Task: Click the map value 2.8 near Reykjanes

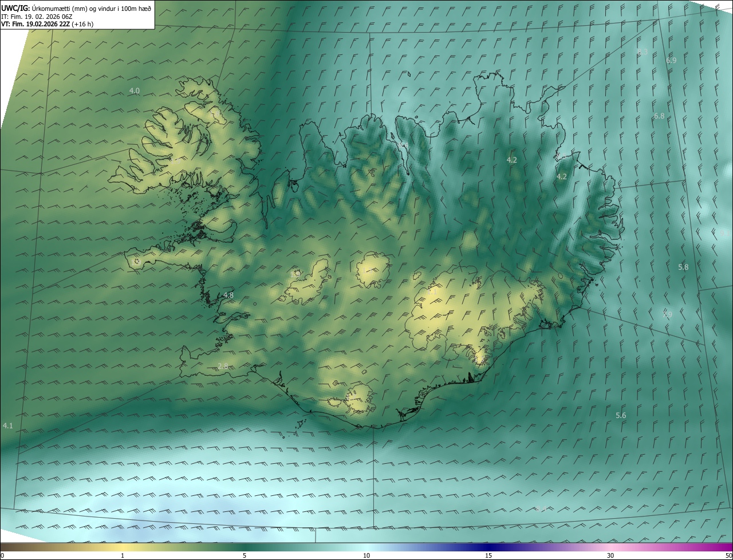Action: pos(223,366)
